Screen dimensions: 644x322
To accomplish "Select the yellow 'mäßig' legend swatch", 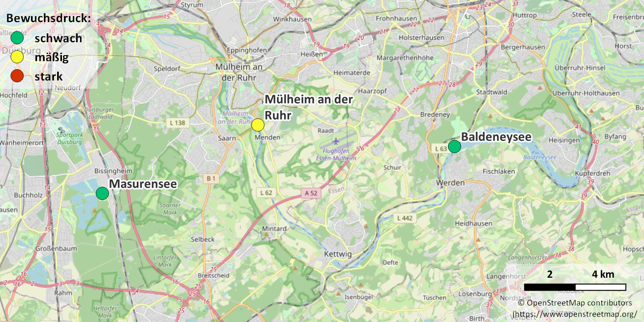I will point(17,57).
